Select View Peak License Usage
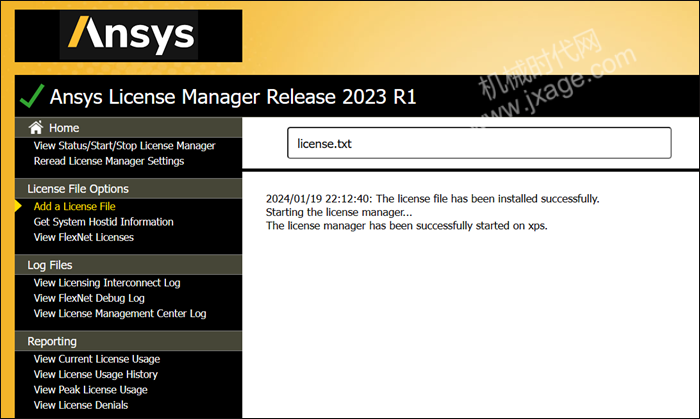 pyautogui.click(x=90, y=390)
